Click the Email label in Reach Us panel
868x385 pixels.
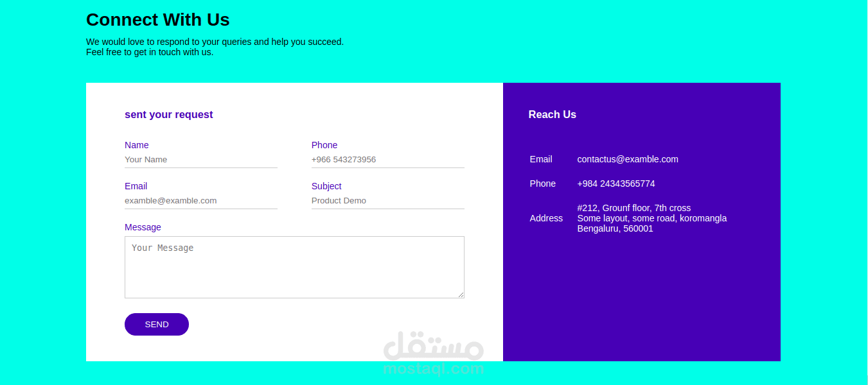(x=541, y=159)
